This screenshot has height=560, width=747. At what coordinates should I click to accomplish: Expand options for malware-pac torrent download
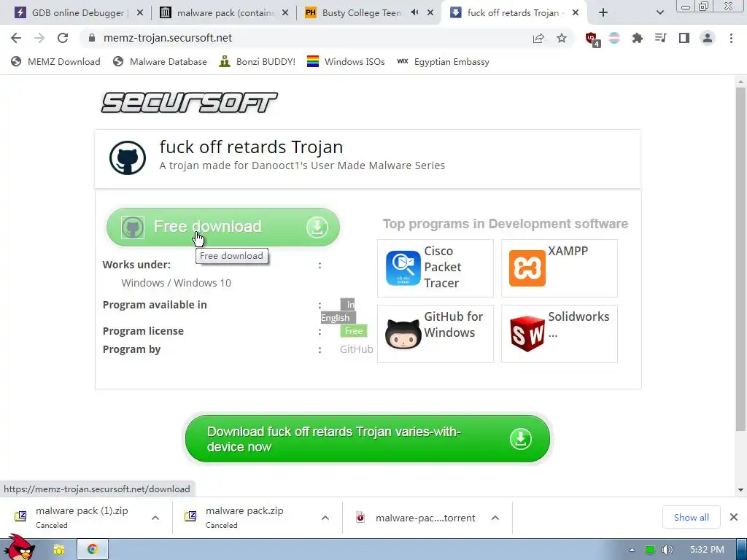point(495,518)
